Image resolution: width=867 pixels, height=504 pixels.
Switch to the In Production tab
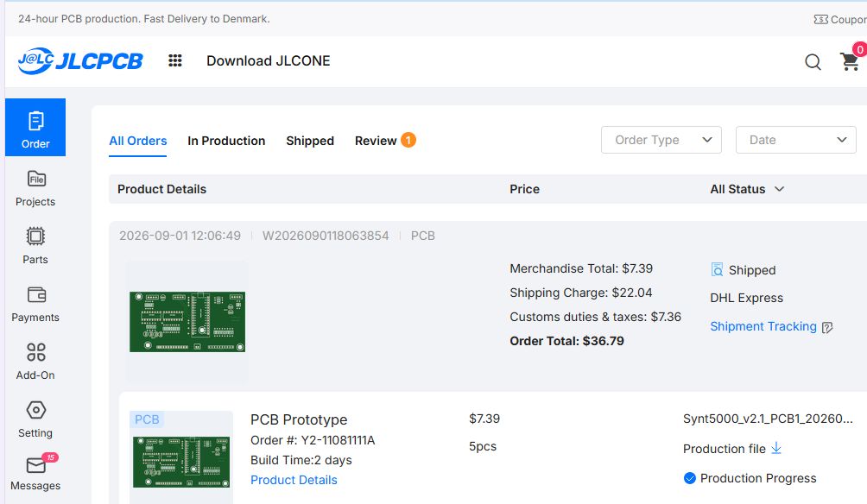tap(226, 141)
